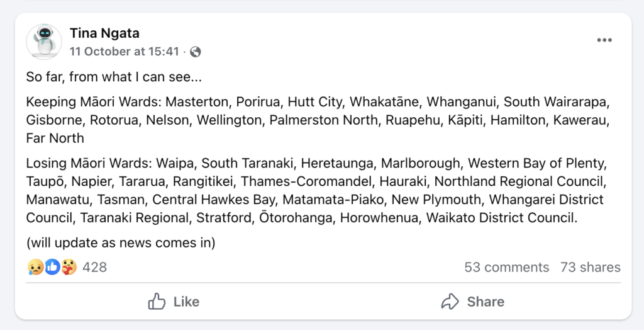Screen dimensions: 644x330
Task: Click the Keeping Māori Wards paragraph
Action: (314, 120)
